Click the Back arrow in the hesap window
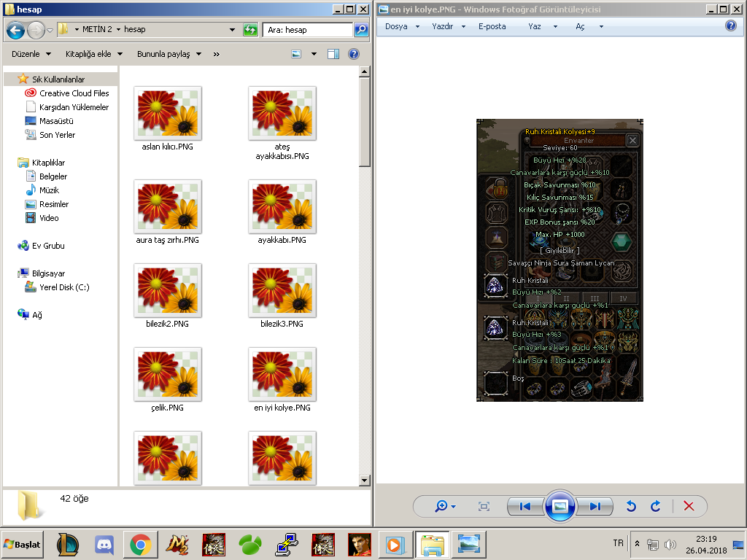 coord(15,30)
